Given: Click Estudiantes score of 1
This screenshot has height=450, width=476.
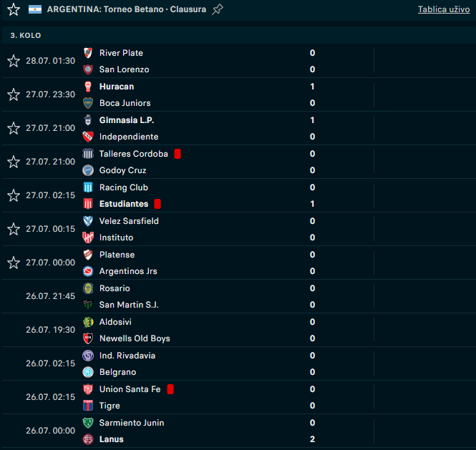Looking at the screenshot, I should 312,204.
